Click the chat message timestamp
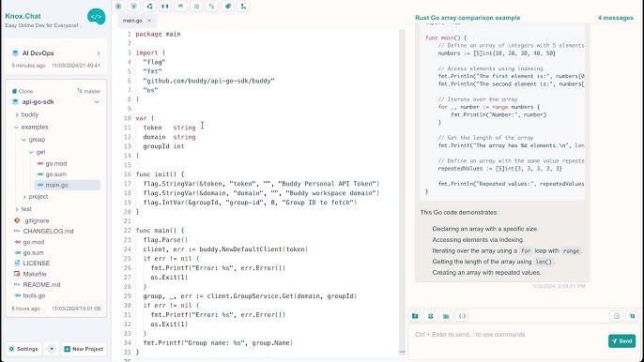Screen dimensions: 644x362 [x=559, y=286]
